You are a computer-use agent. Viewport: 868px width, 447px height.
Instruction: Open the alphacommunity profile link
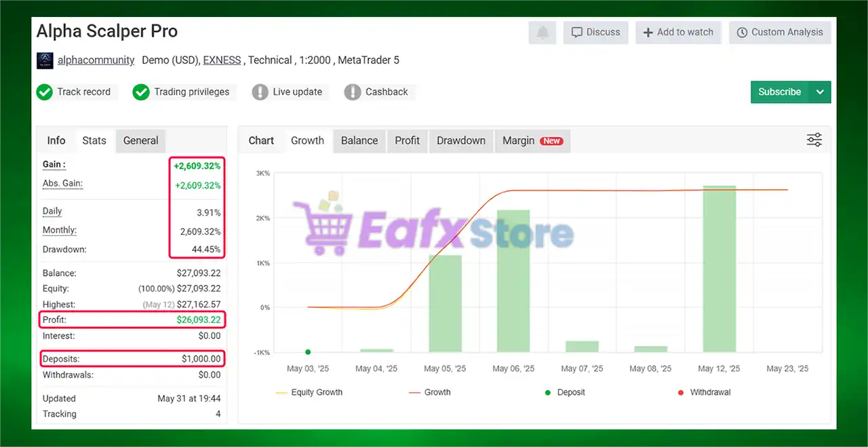pos(96,60)
